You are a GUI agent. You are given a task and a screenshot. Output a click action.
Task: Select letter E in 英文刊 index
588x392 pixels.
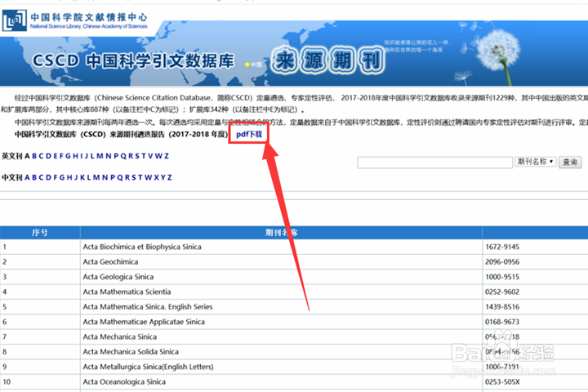(x=56, y=156)
